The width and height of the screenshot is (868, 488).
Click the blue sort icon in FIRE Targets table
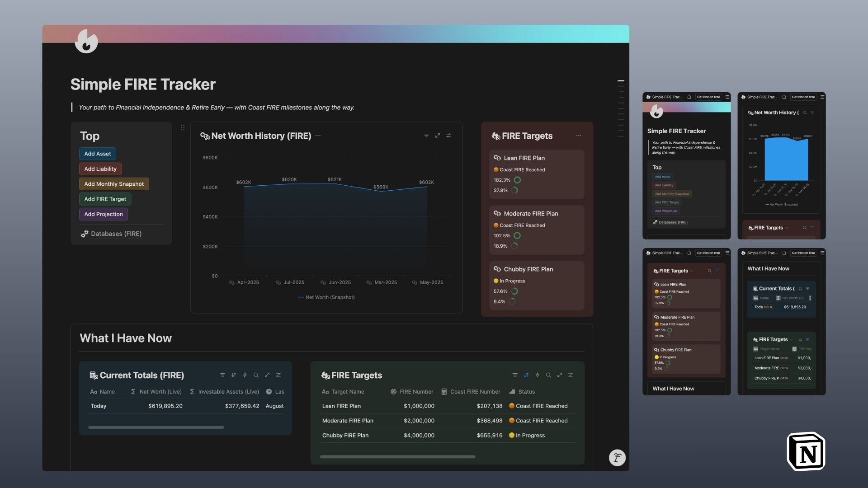(526, 375)
